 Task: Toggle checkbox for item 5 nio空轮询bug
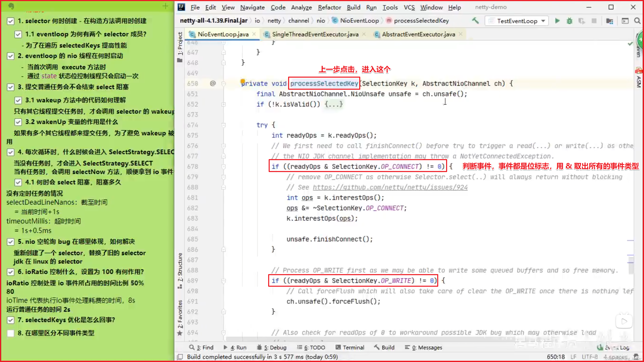(10, 241)
